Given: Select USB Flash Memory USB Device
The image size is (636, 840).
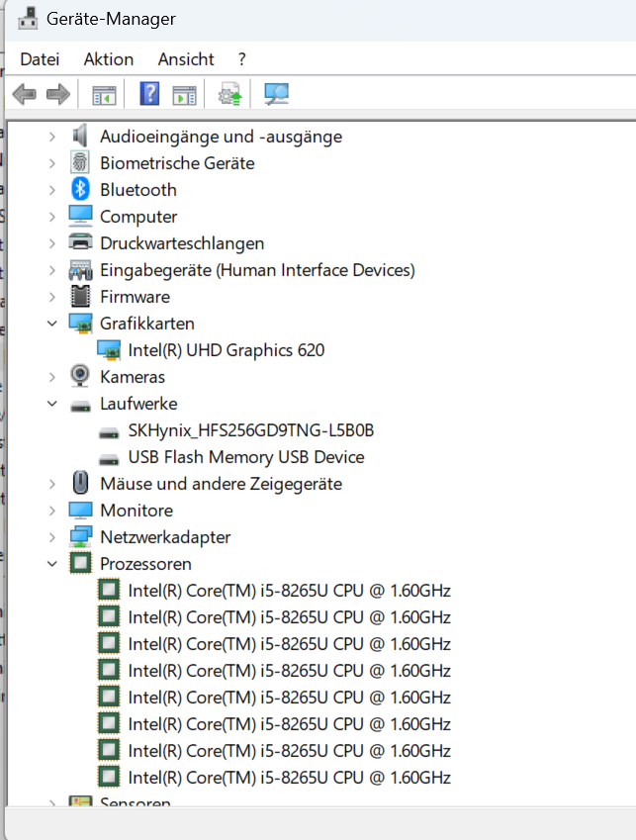Looking at the screenshot, I should coord(246,457).
